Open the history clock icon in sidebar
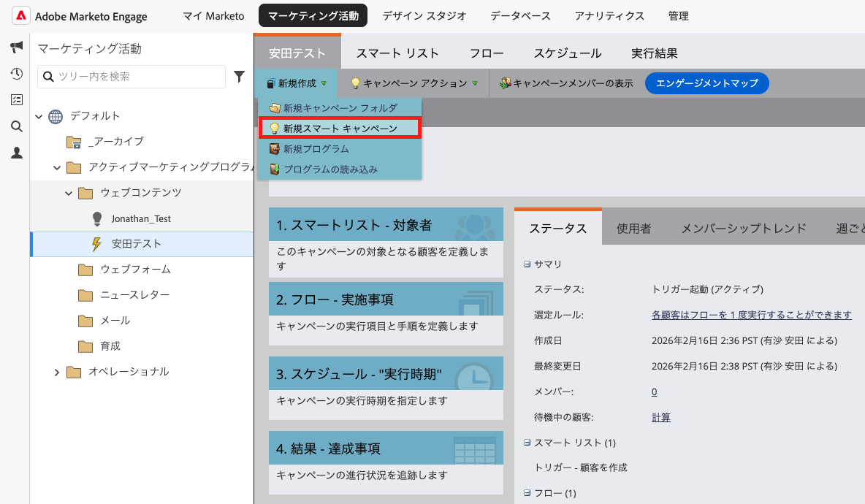Viewport: 865px width, 504px height. tap(16, 74)
